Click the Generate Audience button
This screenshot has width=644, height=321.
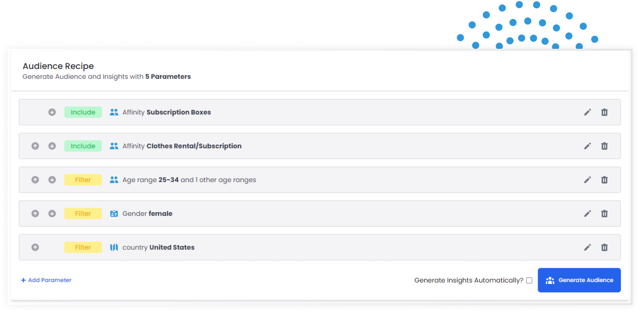[579, 280]
